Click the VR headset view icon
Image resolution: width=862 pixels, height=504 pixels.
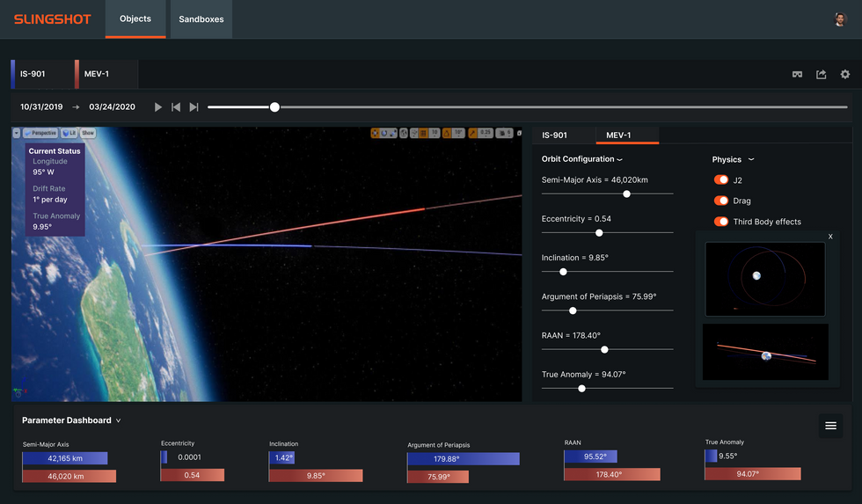pos(797,74)
